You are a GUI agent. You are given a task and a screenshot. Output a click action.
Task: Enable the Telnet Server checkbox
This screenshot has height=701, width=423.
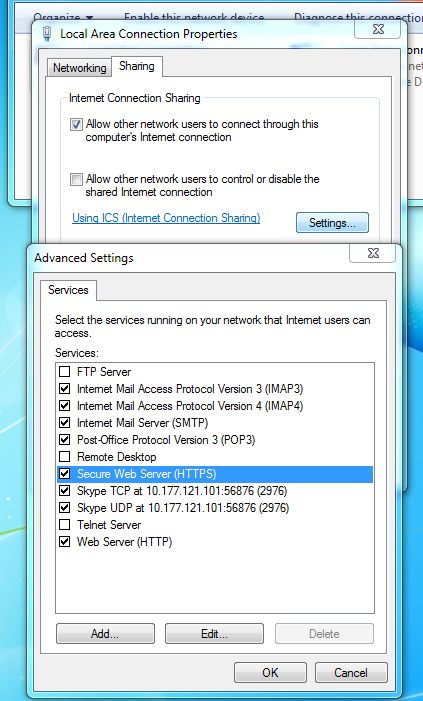point(65,524)
